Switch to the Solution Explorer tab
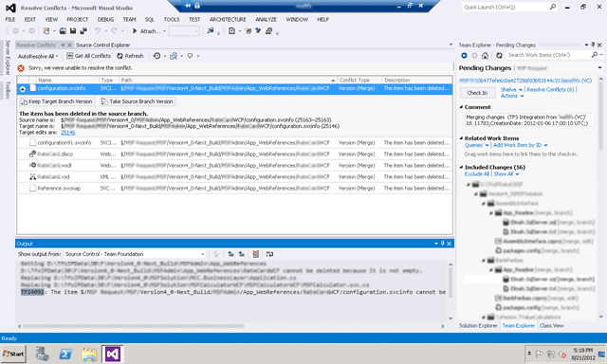 [x=478, y=326]
